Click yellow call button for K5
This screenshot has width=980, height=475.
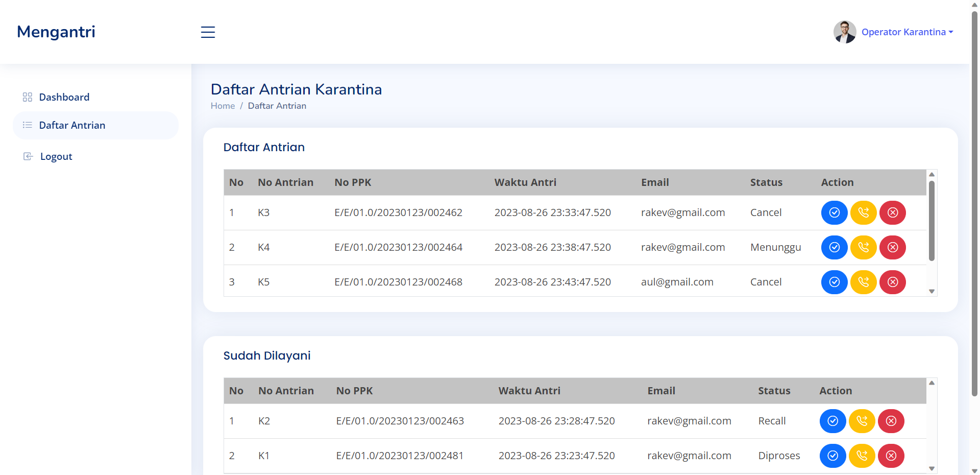click(x=864, y=282)
